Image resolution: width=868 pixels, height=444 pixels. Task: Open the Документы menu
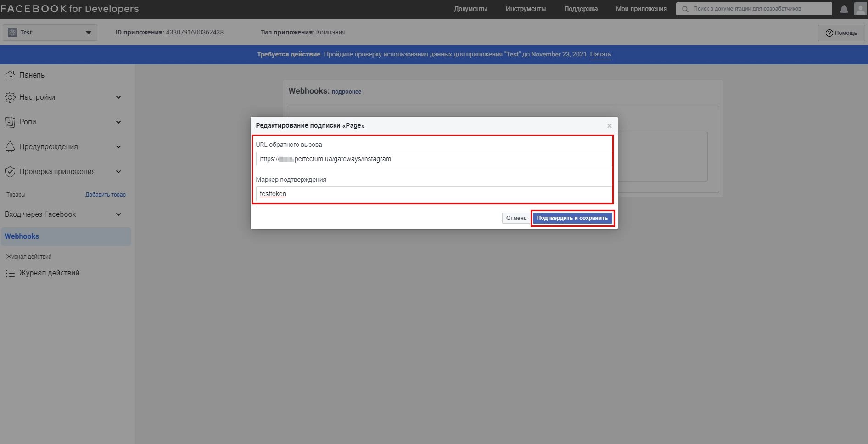(470, 9)
